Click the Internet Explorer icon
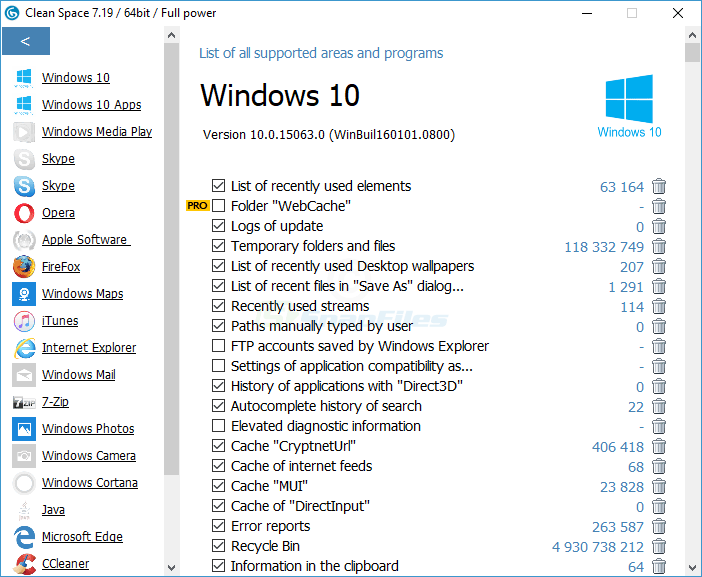Screen dimensions: 702x577 [x=24, y=348]
